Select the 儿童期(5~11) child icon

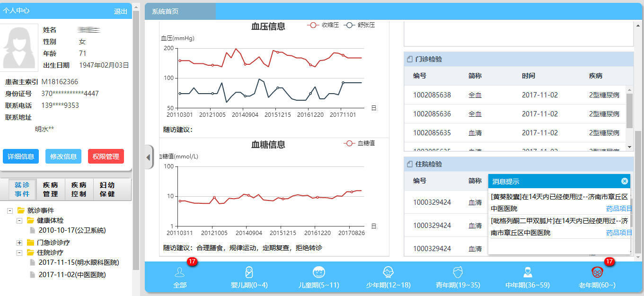click(319, 272)
